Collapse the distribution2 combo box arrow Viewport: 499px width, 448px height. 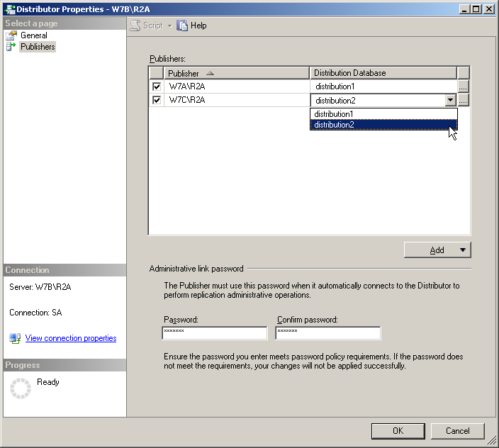pos(450,100)
